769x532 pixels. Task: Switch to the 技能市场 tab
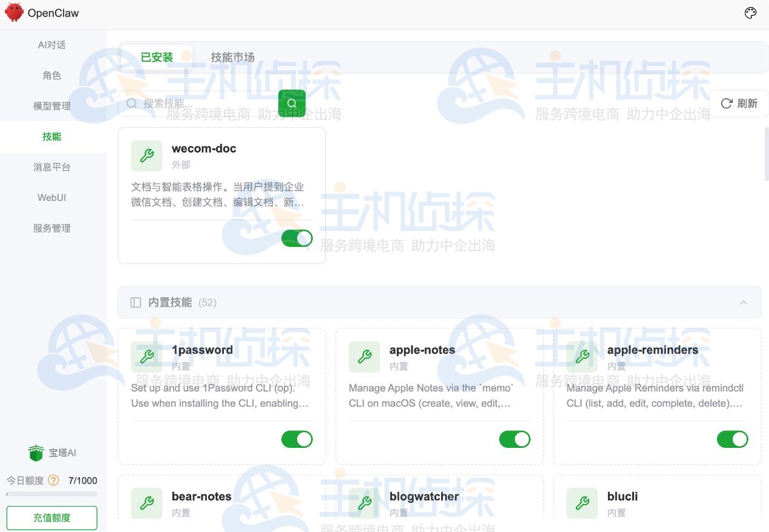coord(232,57)
